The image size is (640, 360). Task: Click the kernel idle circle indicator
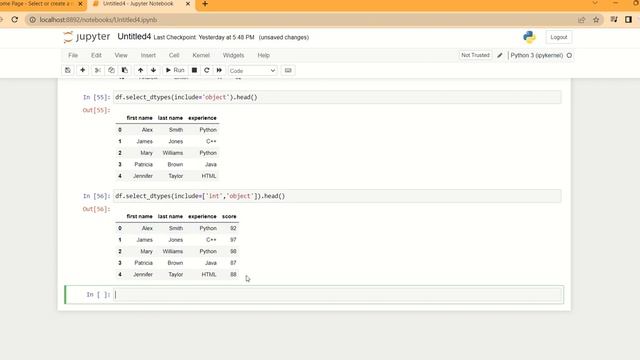click(569, 55)
